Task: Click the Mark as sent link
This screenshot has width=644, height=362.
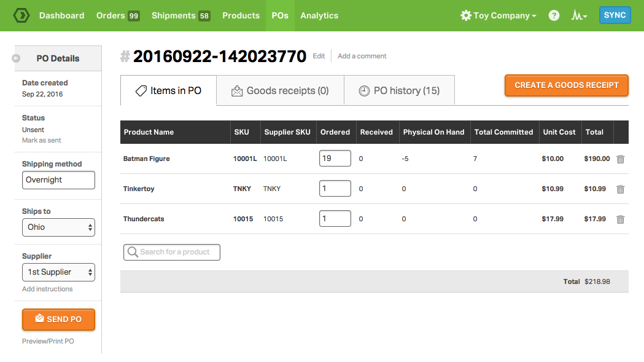Action: pyautogui.click(x=42, y=141)
